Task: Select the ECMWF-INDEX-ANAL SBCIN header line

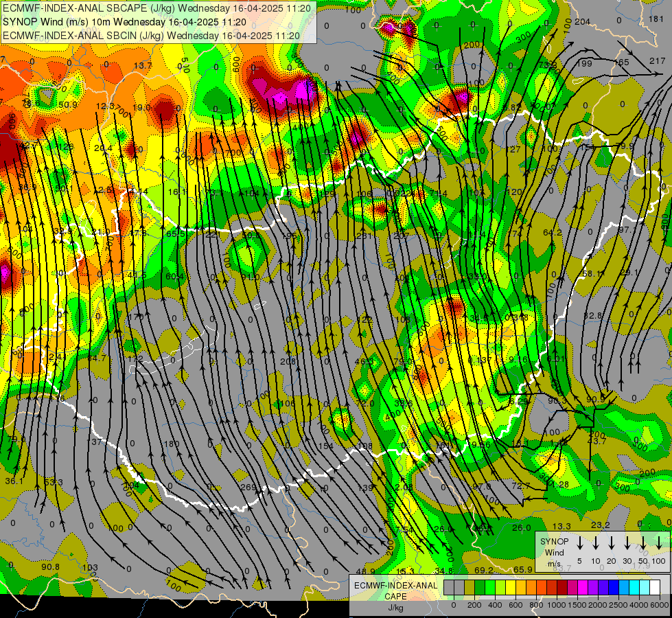Action: 151,36
